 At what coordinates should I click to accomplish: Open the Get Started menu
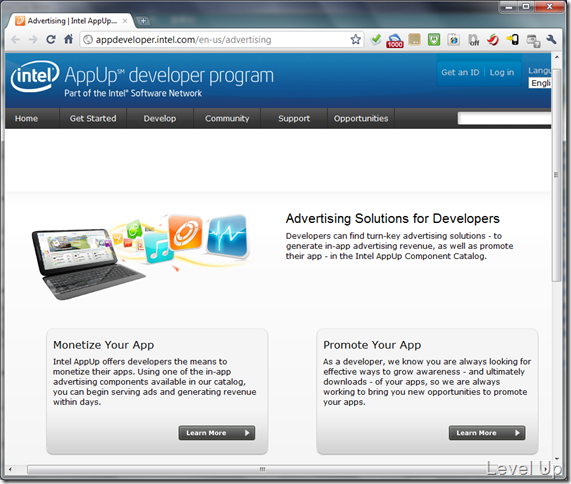[93, 118]
